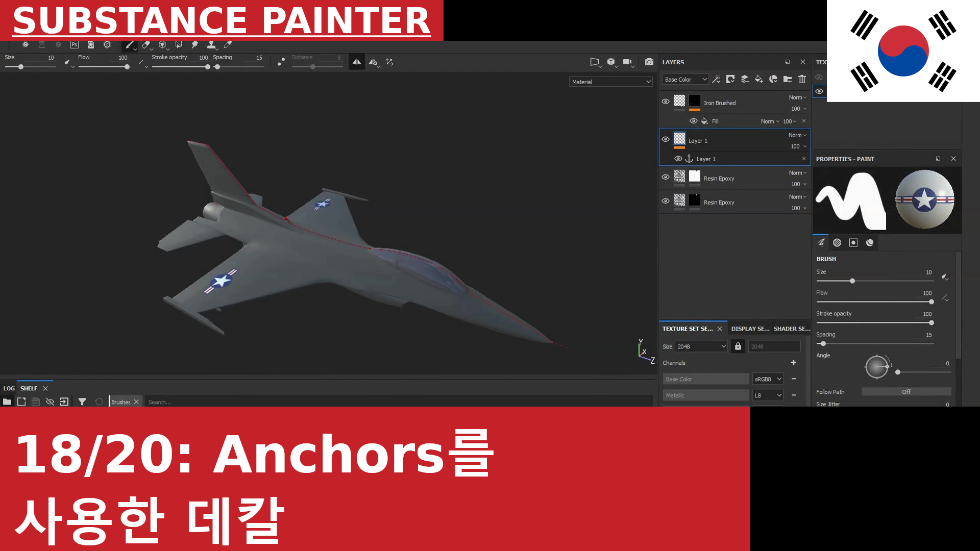The image size is (980, 551).
Task: Hide the lower Resin Epoxy layer
Action: pos(666,201)
